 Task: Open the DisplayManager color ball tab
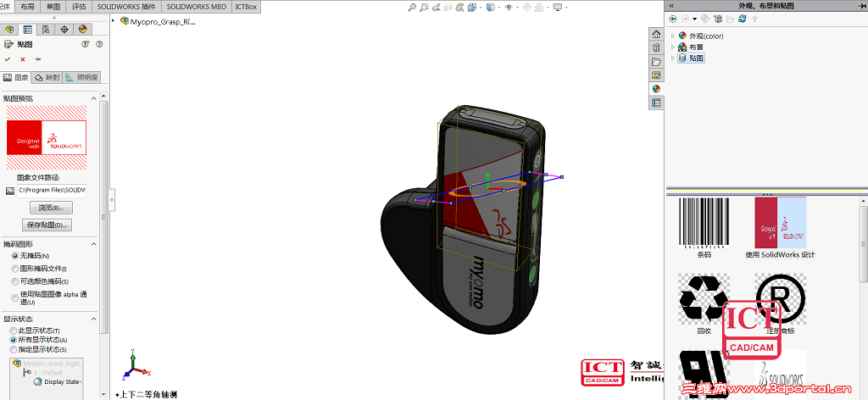coord(82,30)
